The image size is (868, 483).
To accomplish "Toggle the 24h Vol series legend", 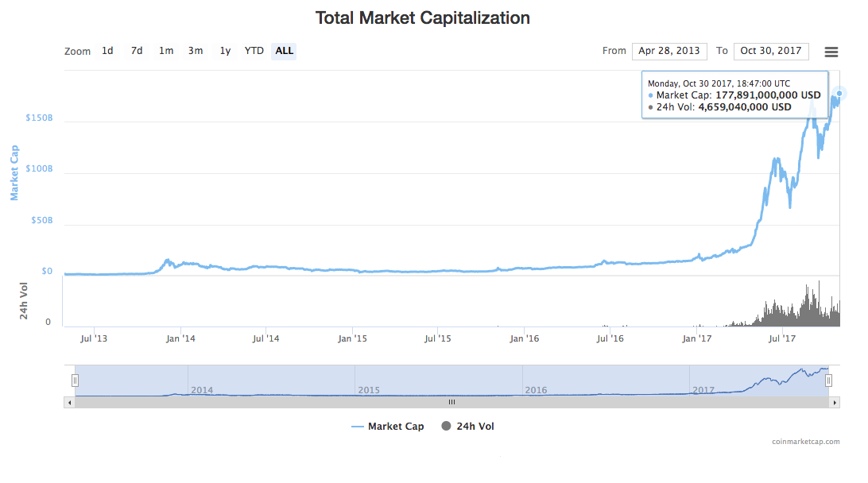I will [468, 427].
